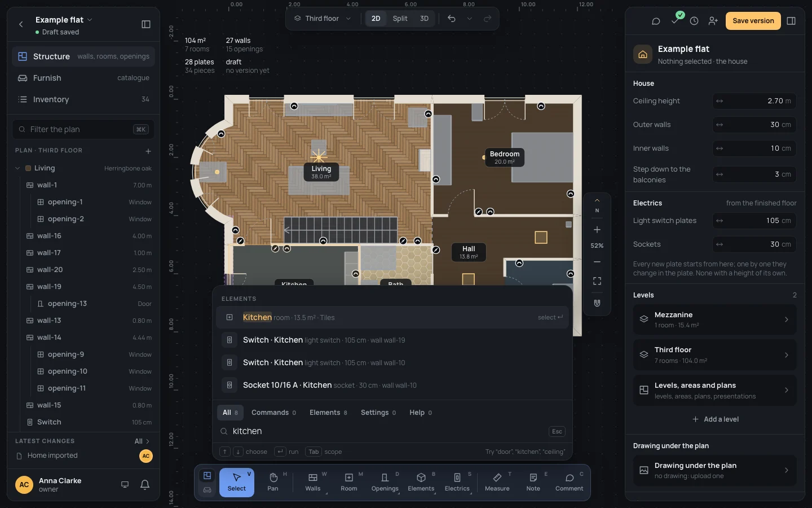Image resolution: width=812 pixels, height=508 pixels.
Task: Click the add collaborator icon
Action: tap(713, 21)
